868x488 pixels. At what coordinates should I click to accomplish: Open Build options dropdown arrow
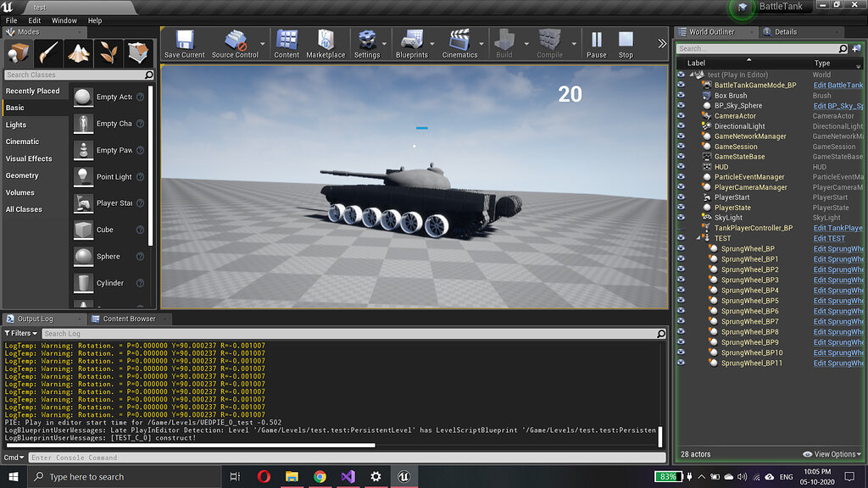pos(526,44)
